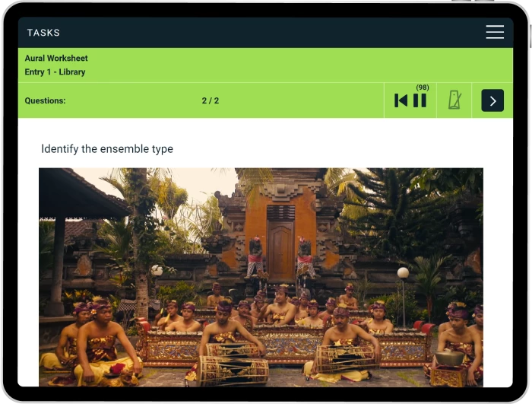The height and width of the screenshot is (404, 532).
Task: Restart audio with skip-to-start icon
Action: 401,100
